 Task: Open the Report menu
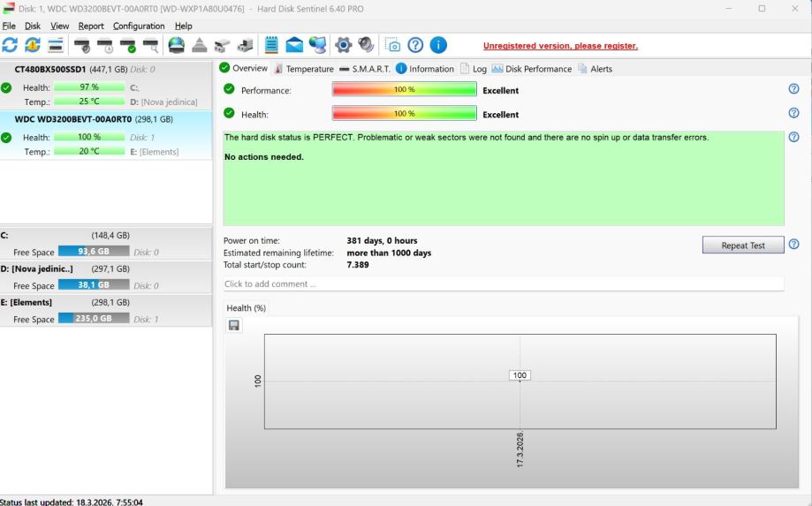tap(91, 26)
